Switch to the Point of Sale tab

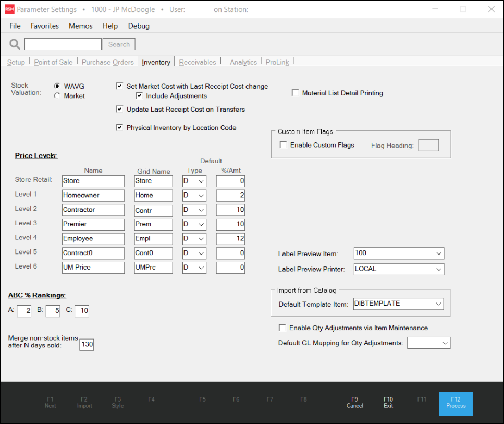tap(53, 62)
